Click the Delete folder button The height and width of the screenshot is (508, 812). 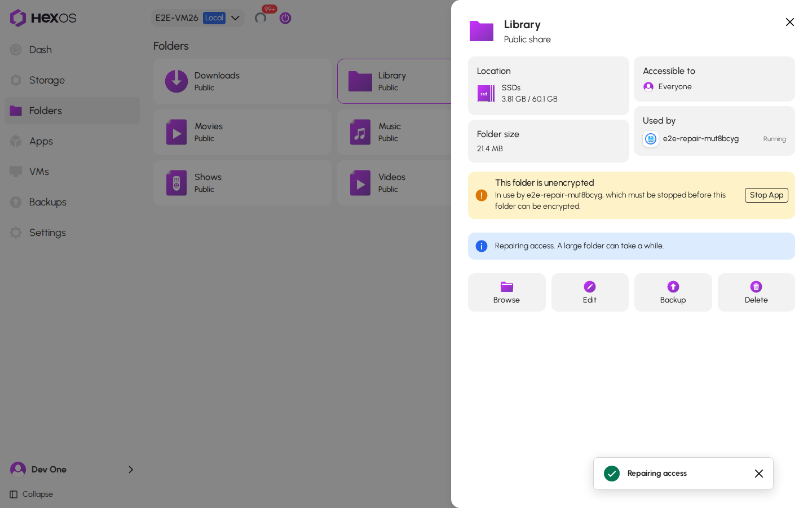[756, 292]
